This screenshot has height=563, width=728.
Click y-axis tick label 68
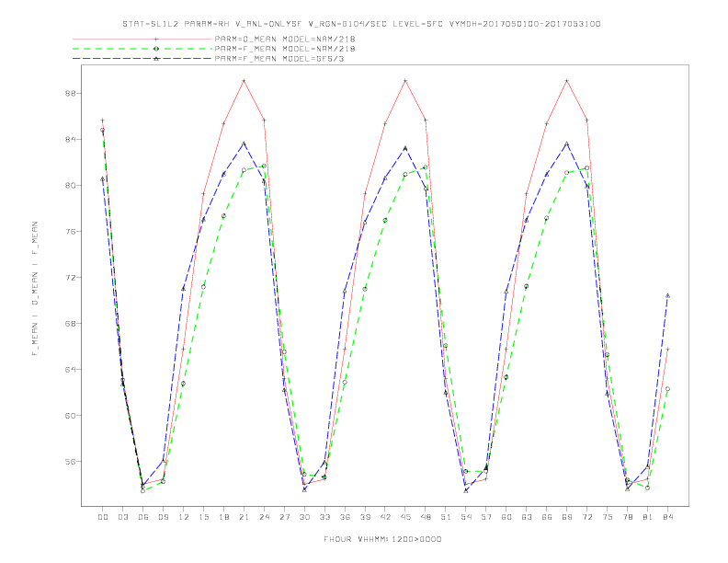tap(71, 323)
